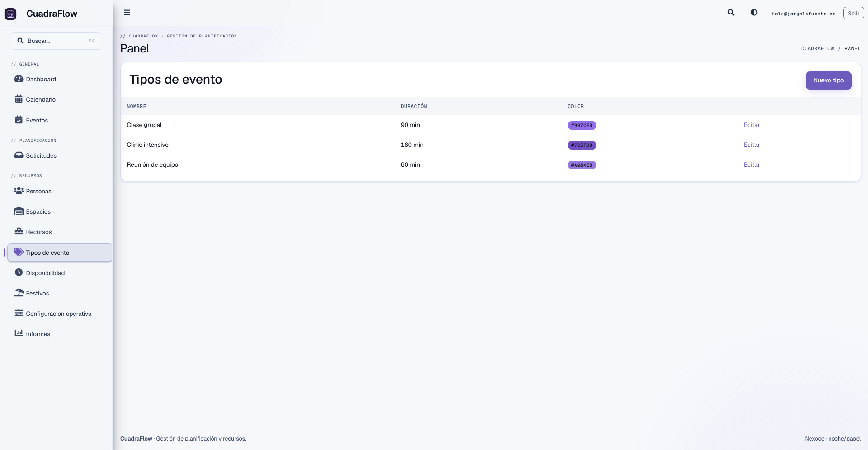
Task: Click the Tipos de evento tags icon
Action: point(19,252)
